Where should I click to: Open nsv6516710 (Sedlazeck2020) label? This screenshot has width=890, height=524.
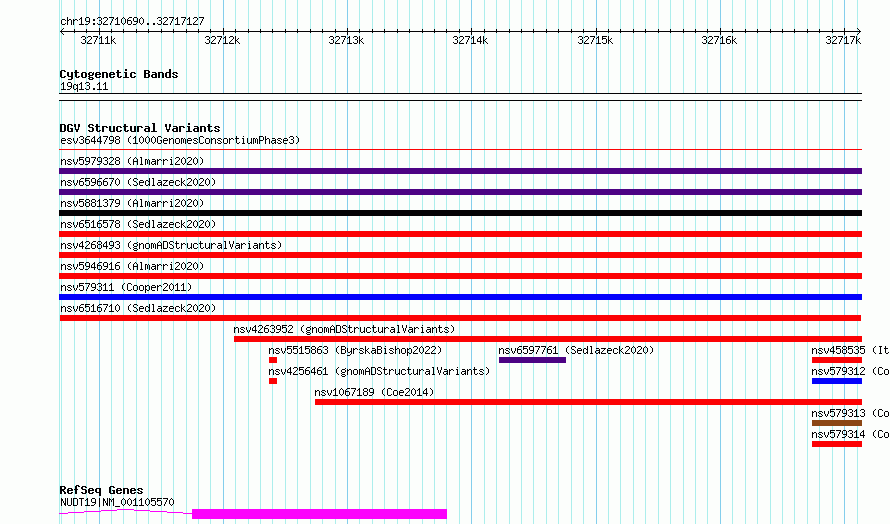click(x=138, y=308)
